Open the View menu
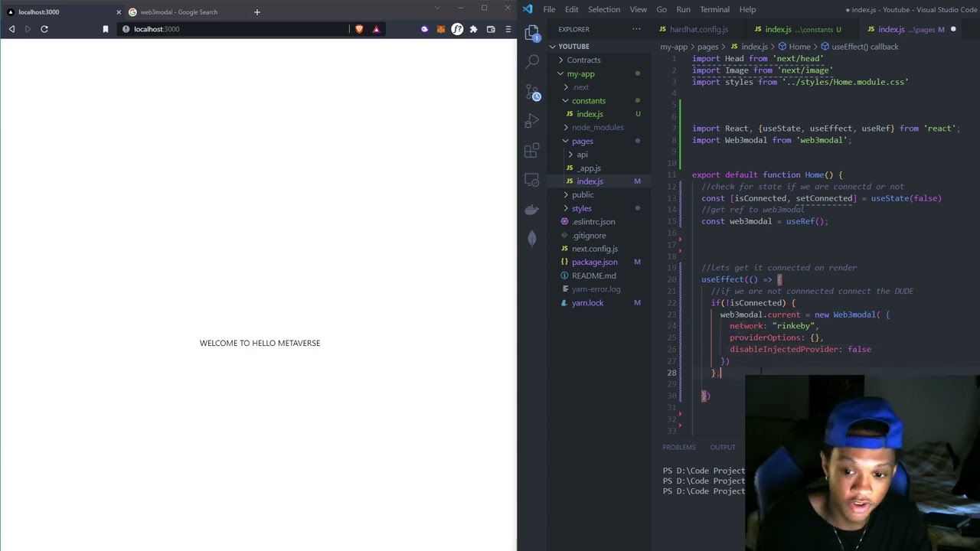This screenshot has width=980, height=551. 638,9
